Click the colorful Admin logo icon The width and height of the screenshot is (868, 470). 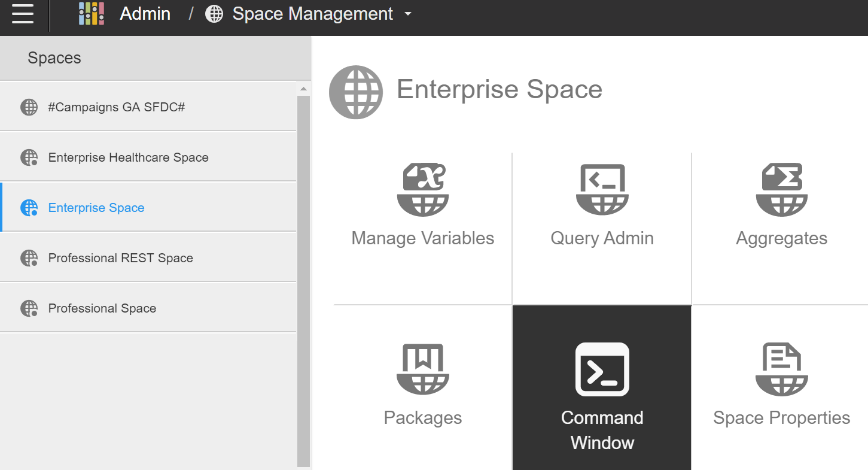[91, 13]
